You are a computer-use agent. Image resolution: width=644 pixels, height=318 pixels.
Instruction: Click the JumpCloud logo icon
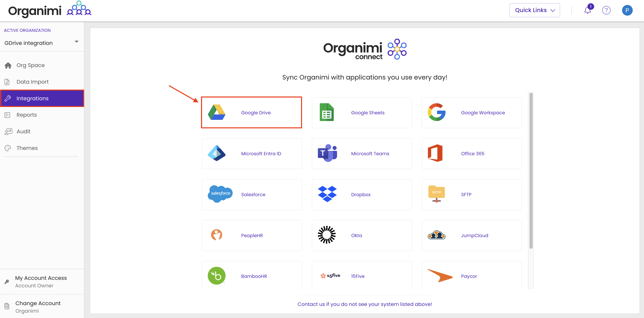click(436, 235)
